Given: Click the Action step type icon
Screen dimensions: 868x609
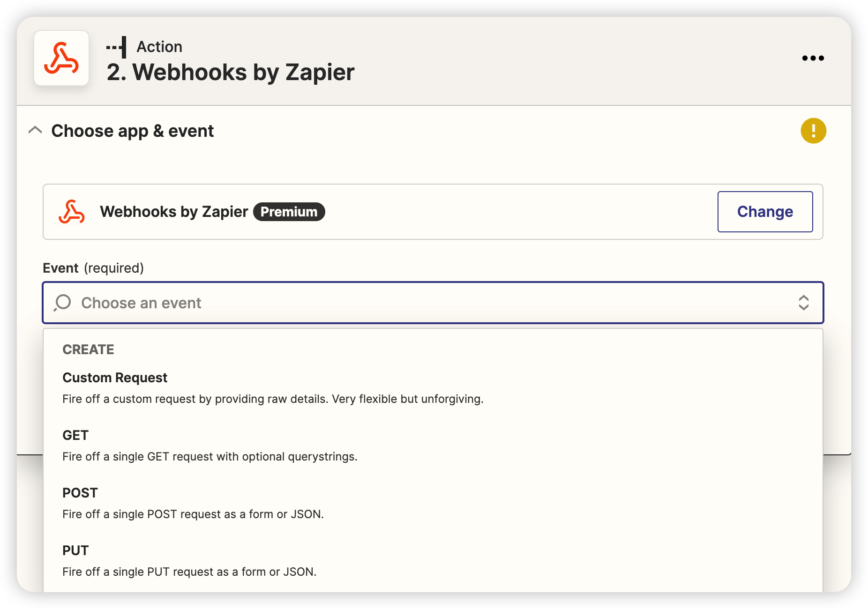Looking at the screenshot, I should 117,47.
